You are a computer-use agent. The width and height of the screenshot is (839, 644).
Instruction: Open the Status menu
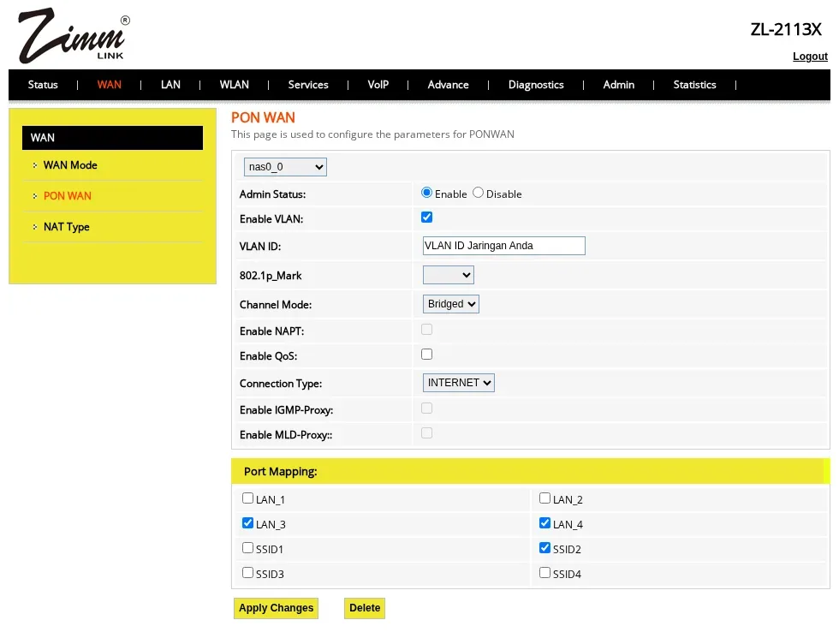43,85
